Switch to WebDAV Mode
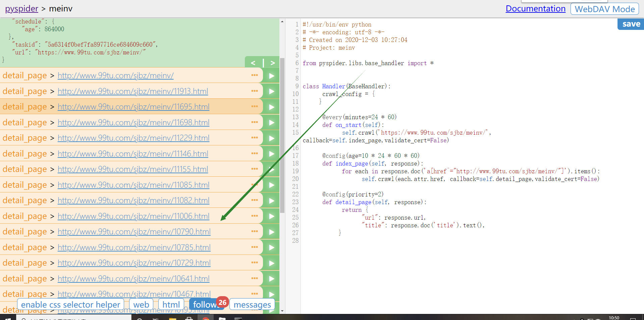Viewport: 644px width, 320px height. pyautogui.click(x=604, y=9)
